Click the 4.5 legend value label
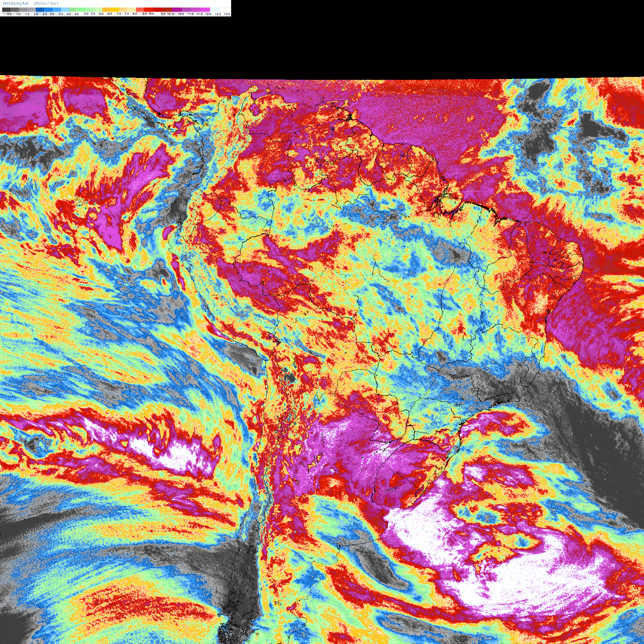This screenshot has width=644, height=644. click(77, 14)
